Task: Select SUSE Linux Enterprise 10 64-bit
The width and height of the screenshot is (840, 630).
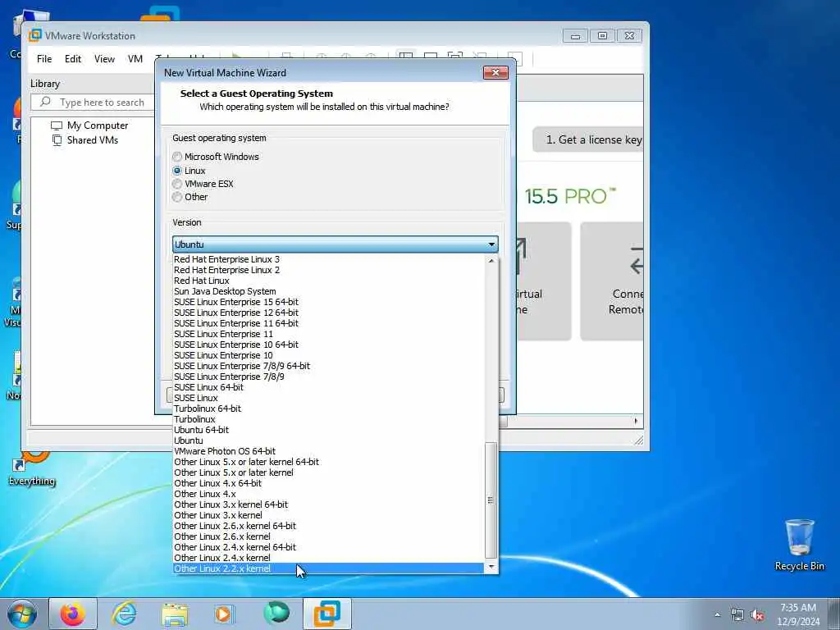Action: click(x=328, y=345)
